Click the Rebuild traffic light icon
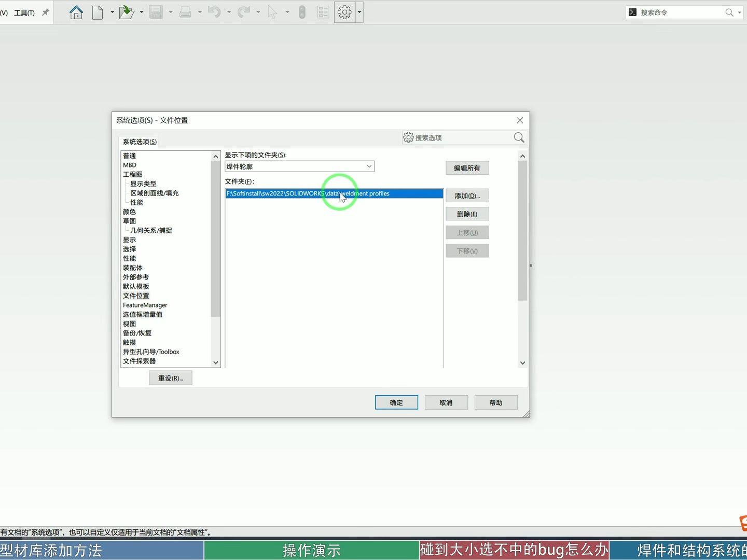 (302, 12)
